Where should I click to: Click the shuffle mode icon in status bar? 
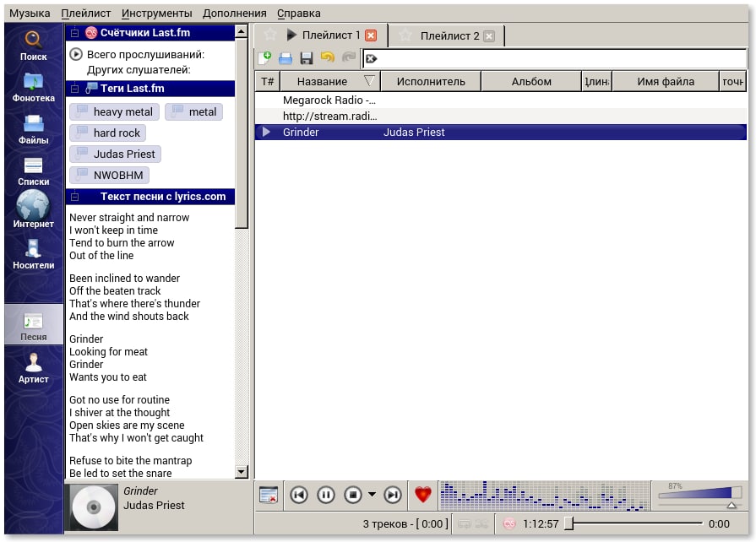click(x=481, y=523)
